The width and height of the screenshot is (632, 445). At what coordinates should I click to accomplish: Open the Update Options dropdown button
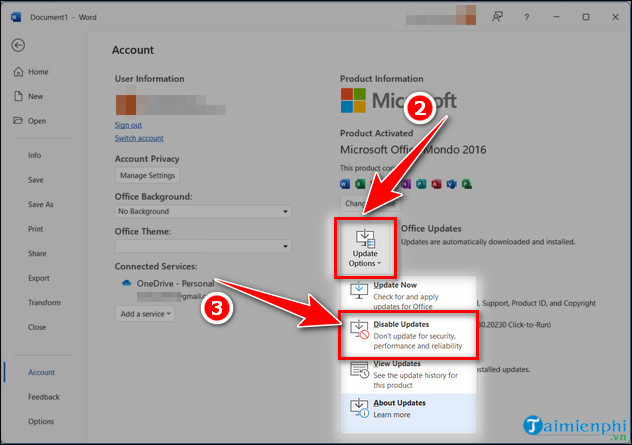click(365, 248)
